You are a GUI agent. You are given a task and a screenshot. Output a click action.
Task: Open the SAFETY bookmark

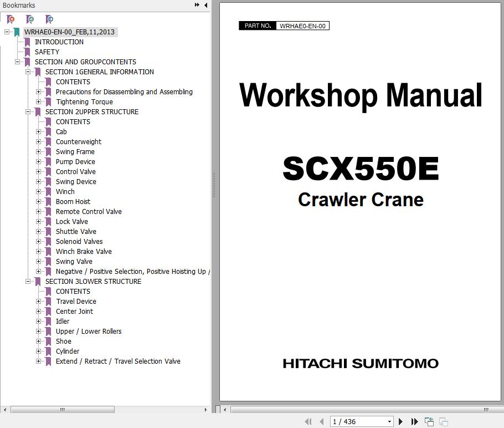[x=47, y=52]
